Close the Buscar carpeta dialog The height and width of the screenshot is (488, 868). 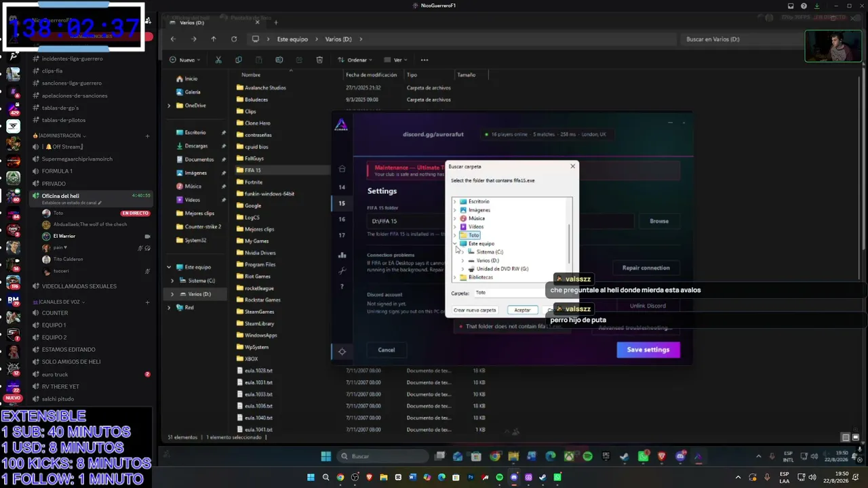[572, 166]
